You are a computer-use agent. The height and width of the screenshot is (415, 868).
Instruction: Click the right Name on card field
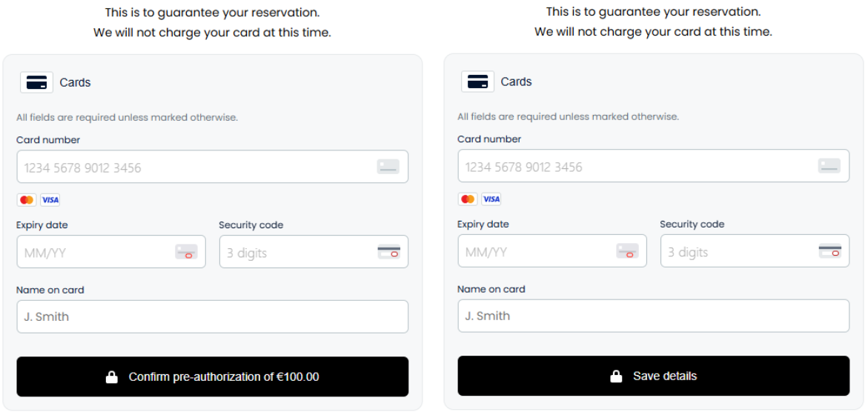[654, 316]
